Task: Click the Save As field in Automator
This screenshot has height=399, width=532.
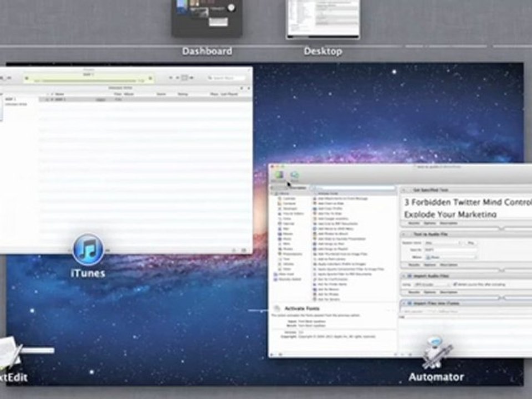Action: click(451, 250)
